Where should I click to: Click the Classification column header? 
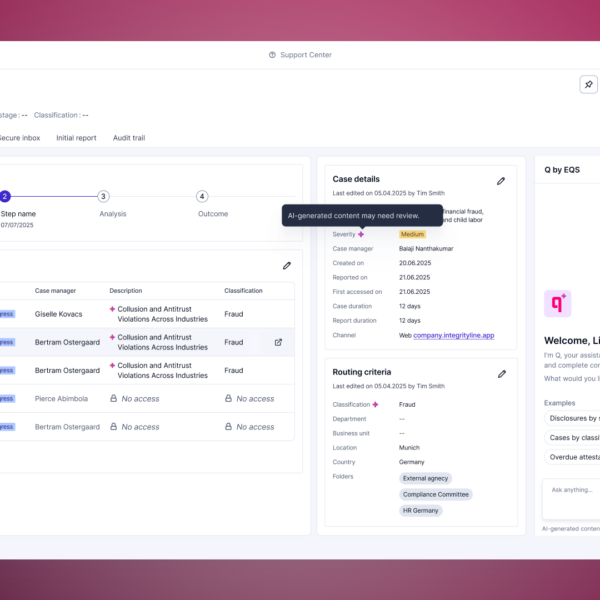243,291
